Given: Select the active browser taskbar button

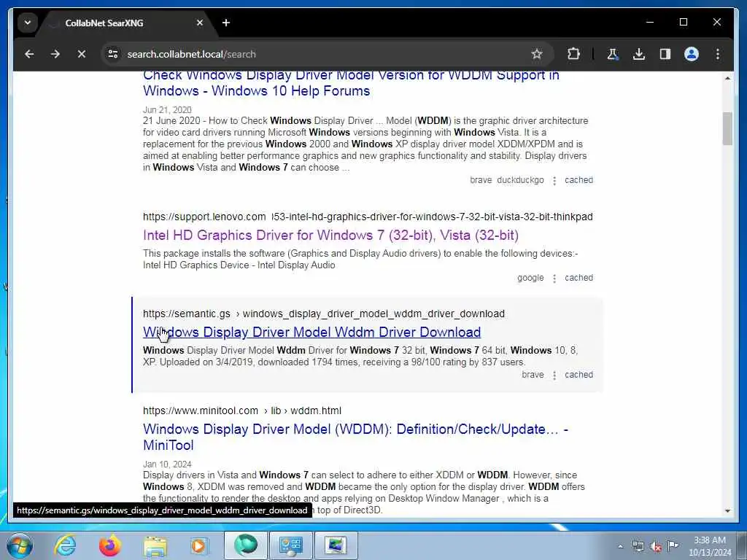Looking at the screenshot, I should coord(245,545).
